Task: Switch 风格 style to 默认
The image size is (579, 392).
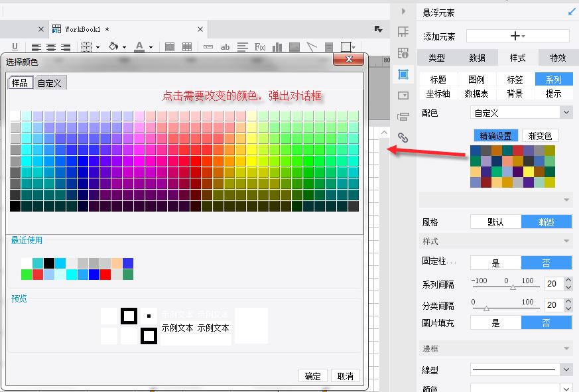Action: click(495, 222)
